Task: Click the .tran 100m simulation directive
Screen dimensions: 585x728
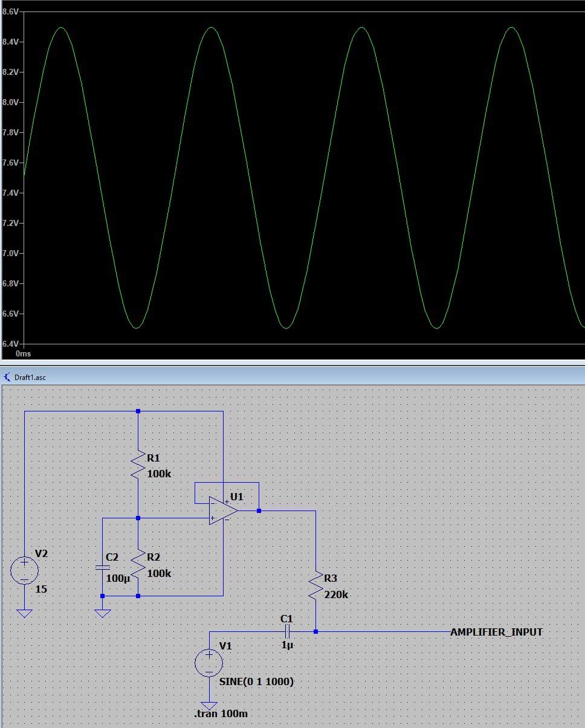Action: [x=221, y=714]
